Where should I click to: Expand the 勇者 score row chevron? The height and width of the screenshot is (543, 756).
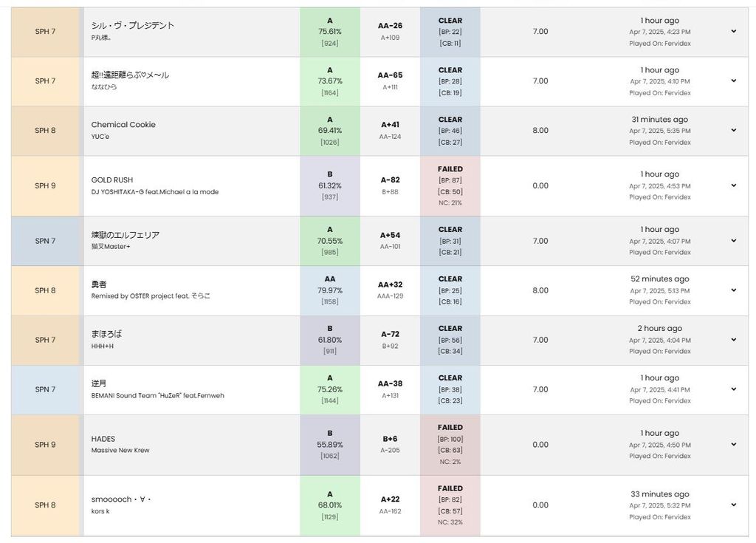click(733, 290)
